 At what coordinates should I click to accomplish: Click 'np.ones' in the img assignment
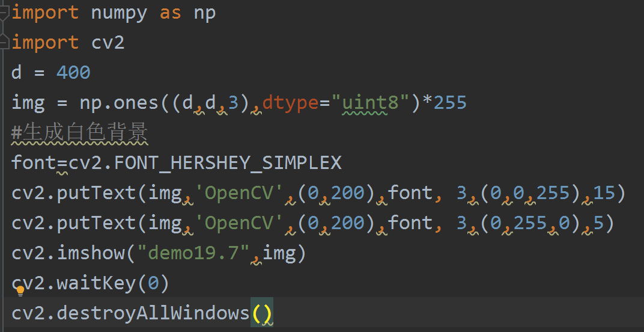point(119,102)
